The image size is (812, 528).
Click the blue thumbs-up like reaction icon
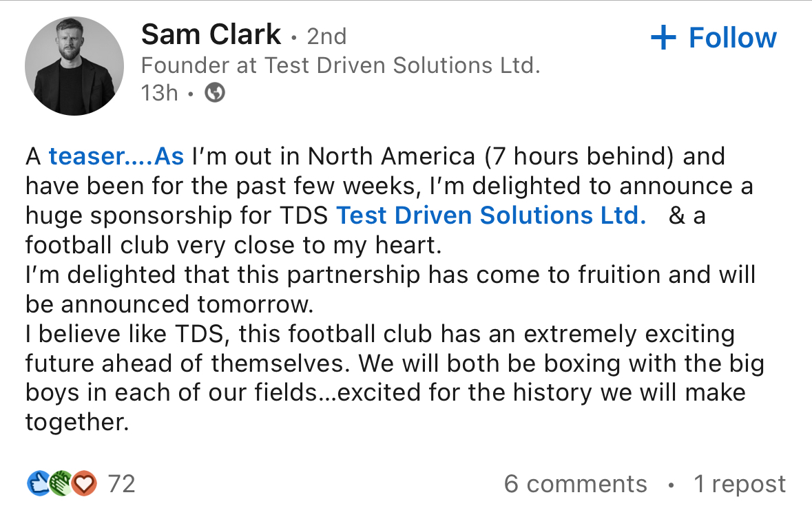[x=39, y=483]
